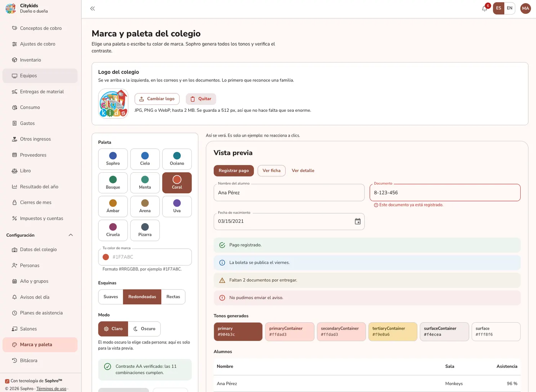Switch language to ES

498,8
